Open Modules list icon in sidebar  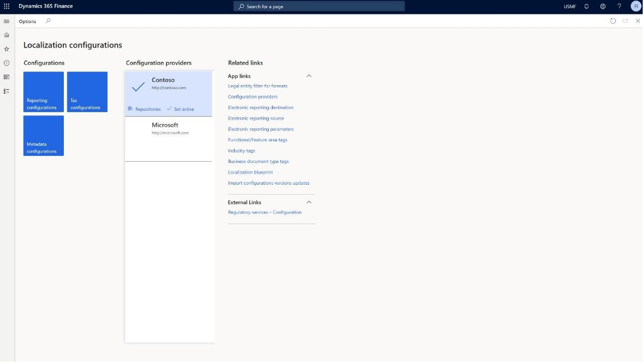7,91
